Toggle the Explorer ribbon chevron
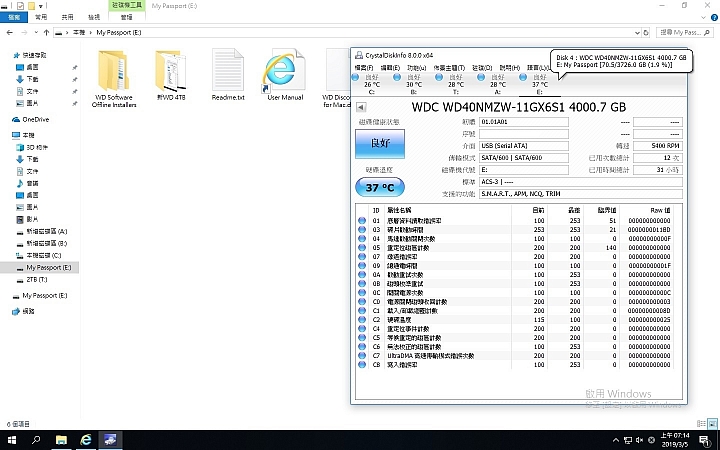The height and width of the screenshot is (450, 720). click(703, 17)
